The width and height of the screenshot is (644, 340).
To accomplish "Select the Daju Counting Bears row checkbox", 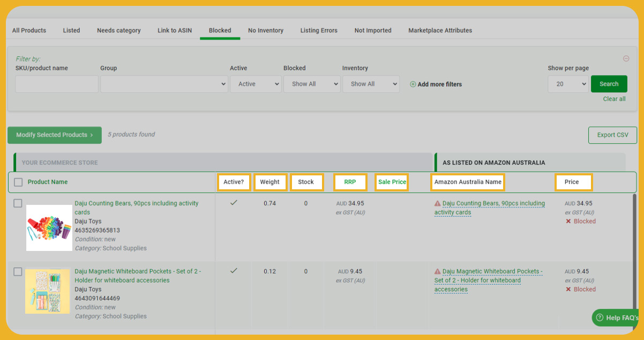I will coord(18,203).
